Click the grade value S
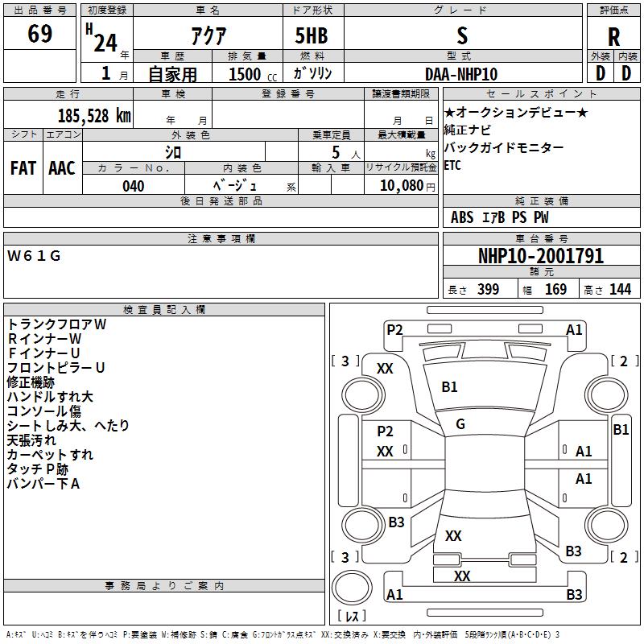 click(462, 35)
